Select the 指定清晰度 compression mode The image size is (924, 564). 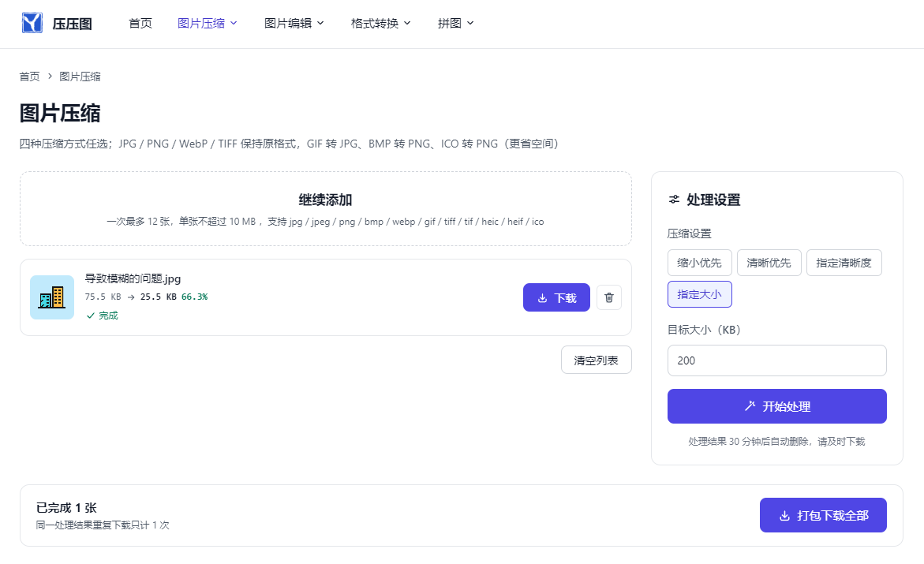point(844,263)
